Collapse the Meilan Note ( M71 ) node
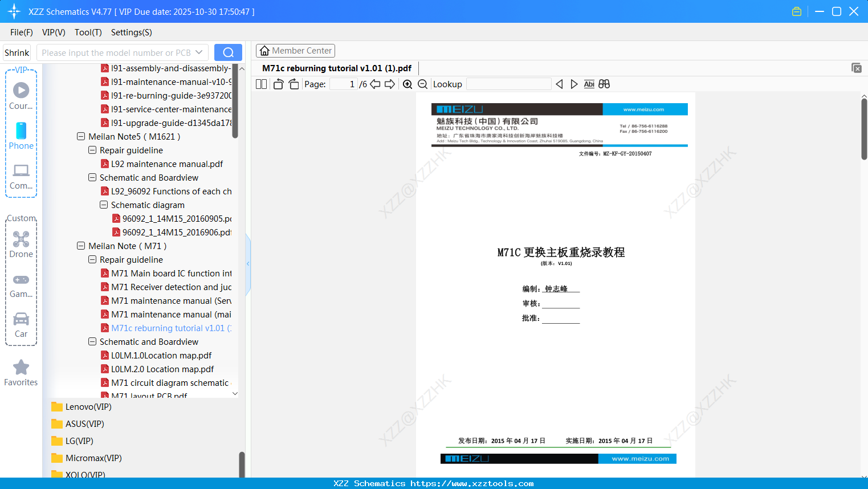 80,246
